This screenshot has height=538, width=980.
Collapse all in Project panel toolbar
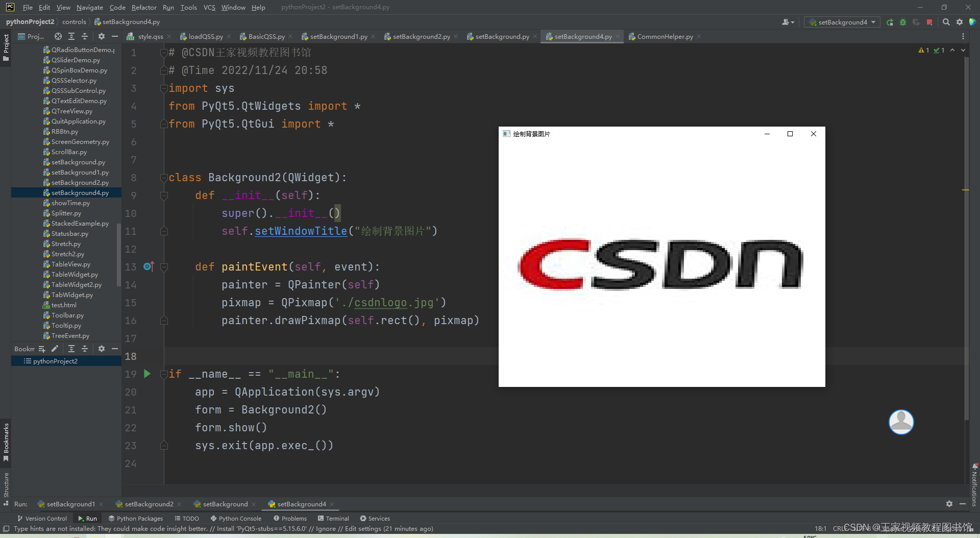(85, 36)
